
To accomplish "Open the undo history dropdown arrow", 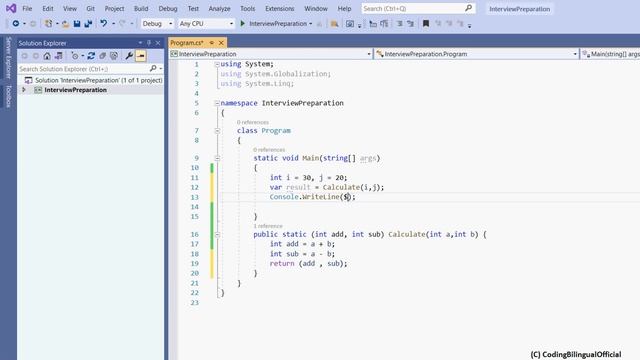I will pyautogui.click(x=113, y=24).
